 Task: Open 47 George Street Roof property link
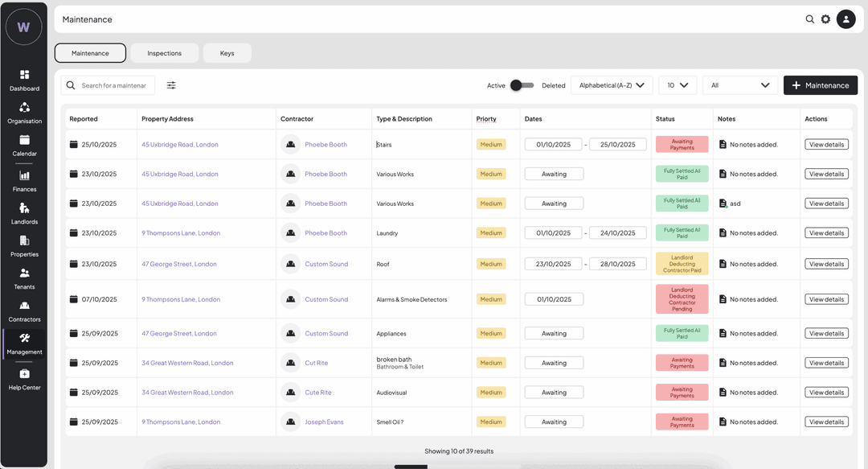coord(179,264)
